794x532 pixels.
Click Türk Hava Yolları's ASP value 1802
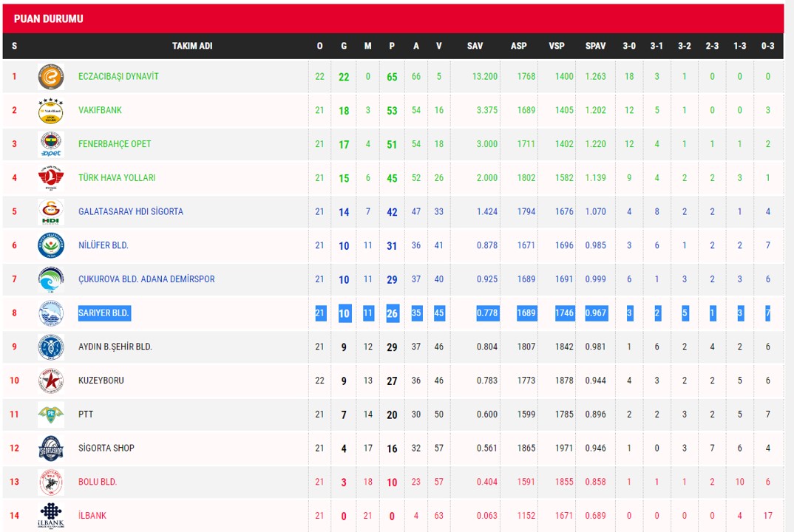(x=526, y=178)
